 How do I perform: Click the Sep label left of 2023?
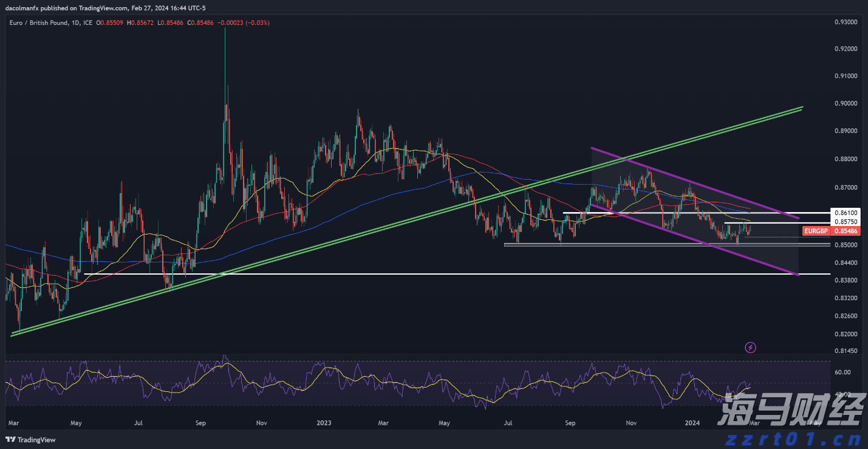click(x=202, y=422)
